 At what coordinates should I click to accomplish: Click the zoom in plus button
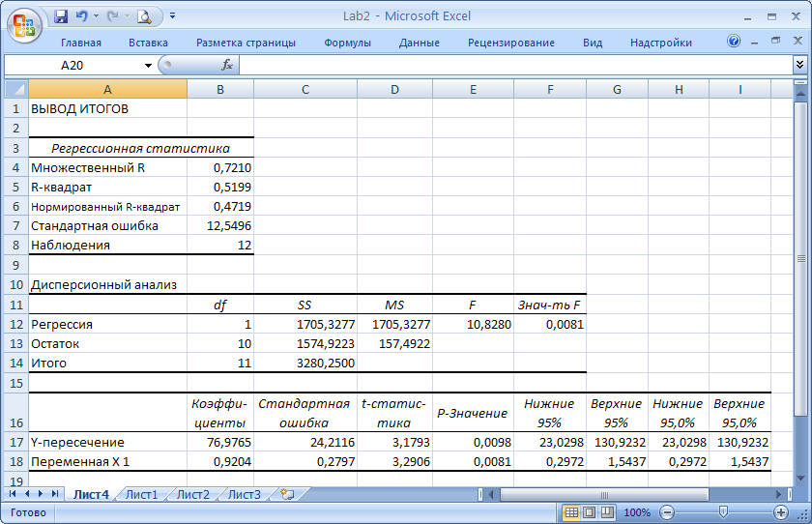781,511
